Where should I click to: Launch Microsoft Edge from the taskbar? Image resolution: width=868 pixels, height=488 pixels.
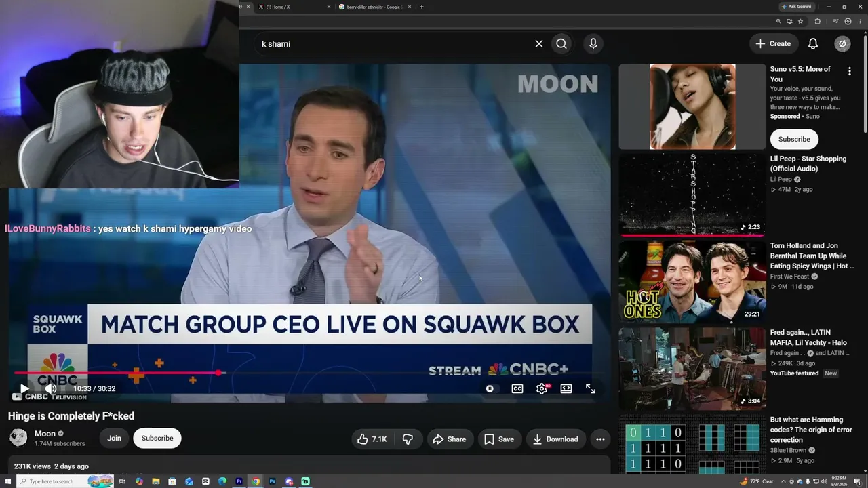222,481
